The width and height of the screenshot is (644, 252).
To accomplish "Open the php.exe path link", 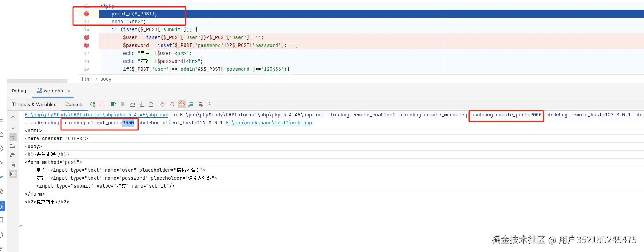I will tap(97, 115).
